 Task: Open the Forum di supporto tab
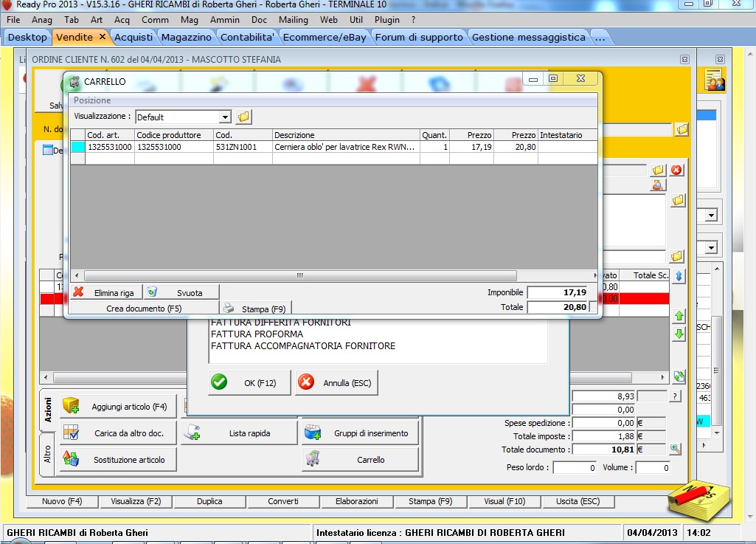(418, 37)
